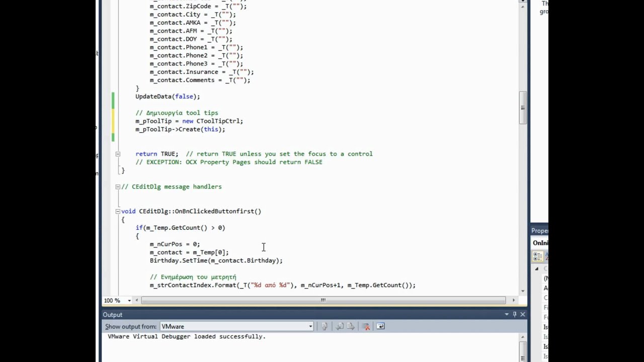Pin the Output window open
The height and width of the screenshot is (362, 644).
(514, 314)
